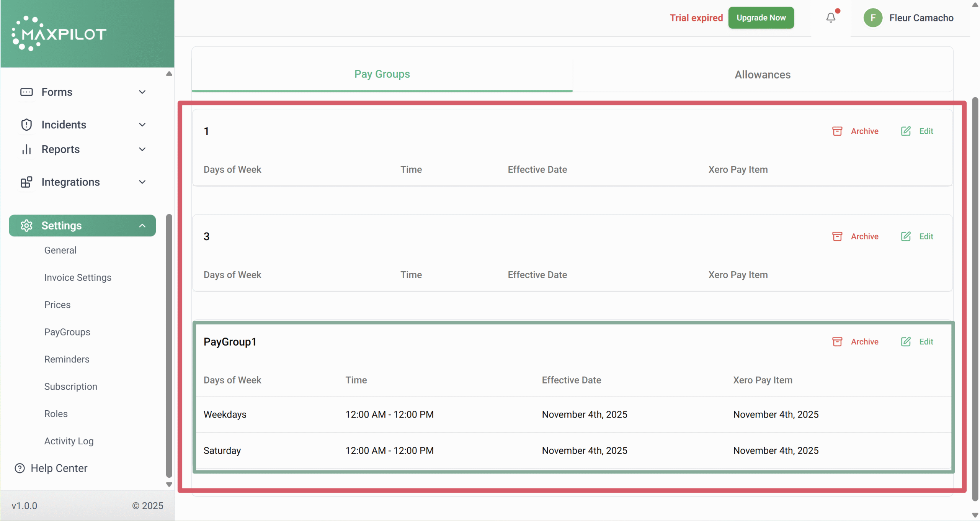The width and height of the screenshot is (980, 521).
Task: Click the archive icon for pay group 1
Action: click(x=837, y=131)
